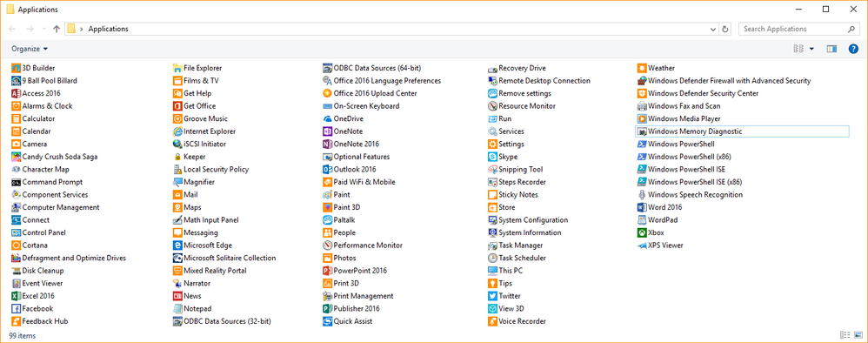The height and width of the screenshot is (343, 868).
Task: Refresh the Applications folder
Action: [725, 29]
